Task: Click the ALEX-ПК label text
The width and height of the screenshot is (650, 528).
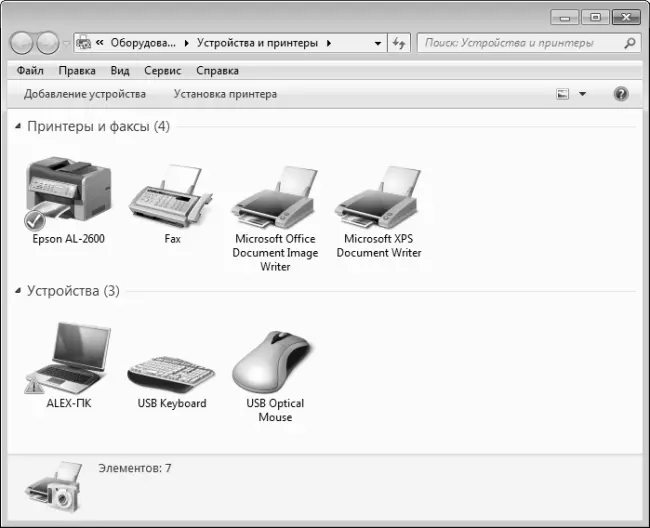Action: coord(68,403)
